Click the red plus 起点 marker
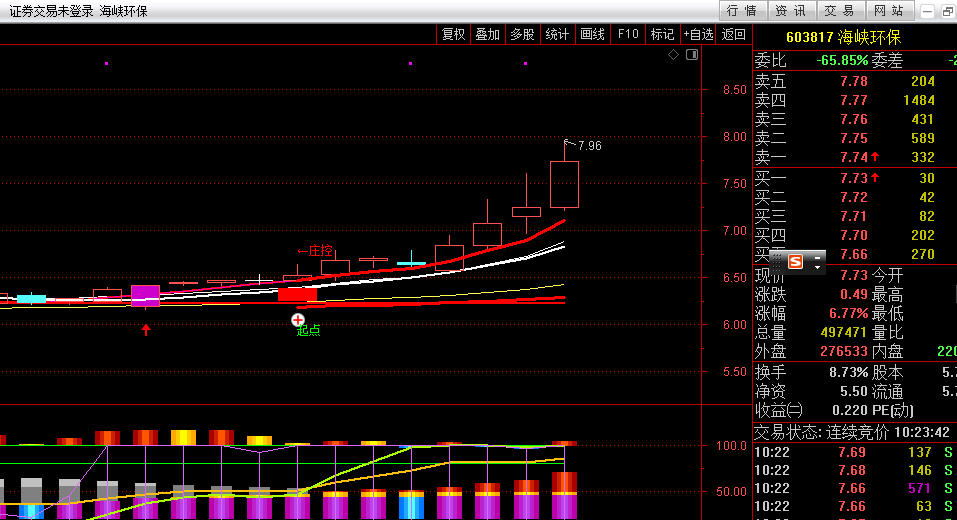 point(298,319)
